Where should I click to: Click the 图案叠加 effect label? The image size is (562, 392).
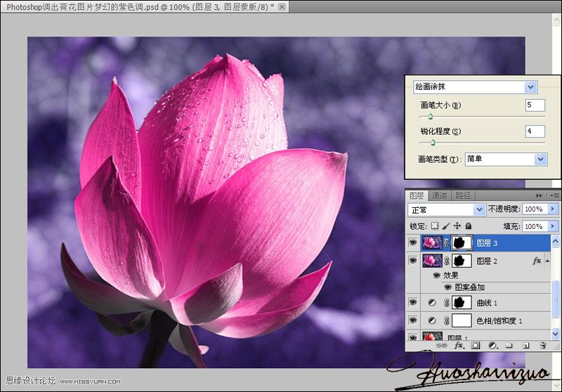[469, 287]
